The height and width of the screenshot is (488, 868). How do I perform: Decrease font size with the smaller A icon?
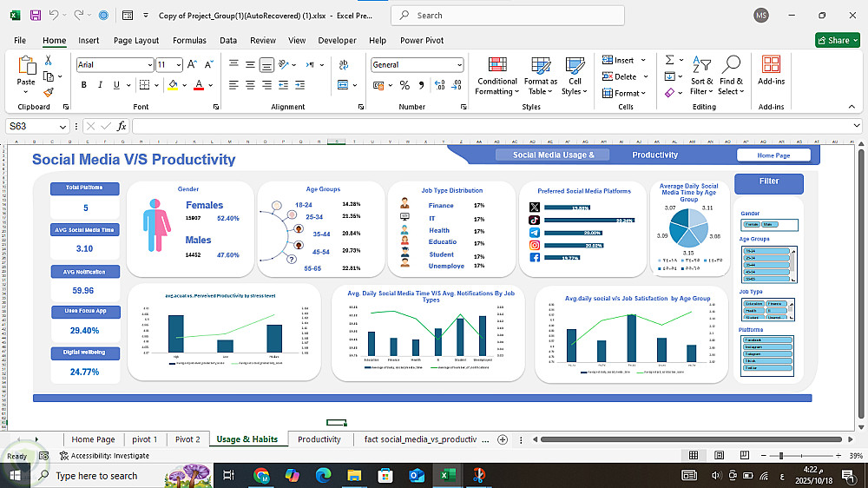pos(208,65)
